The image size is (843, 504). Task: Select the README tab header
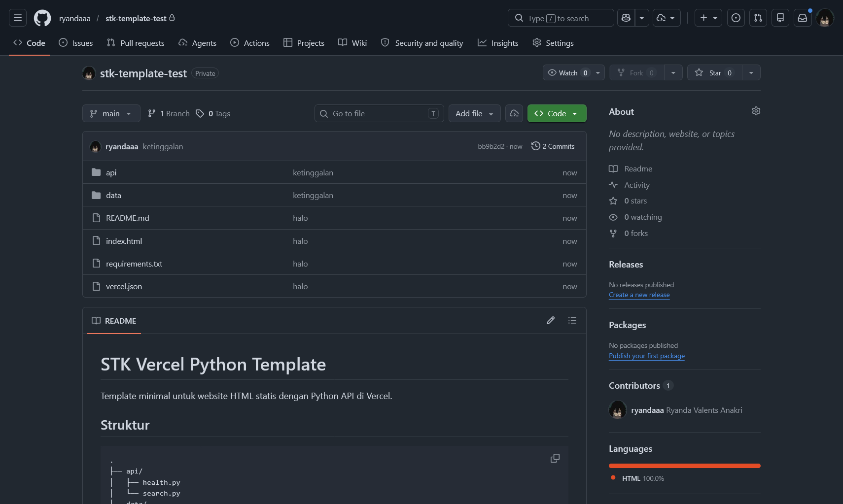[x=114, y=321]
